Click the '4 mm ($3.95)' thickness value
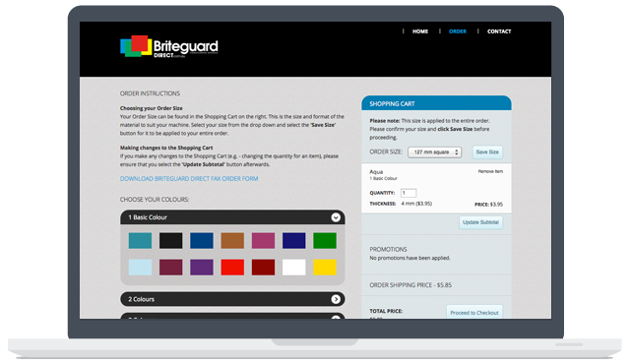630x364 pixels. point(416,204)
